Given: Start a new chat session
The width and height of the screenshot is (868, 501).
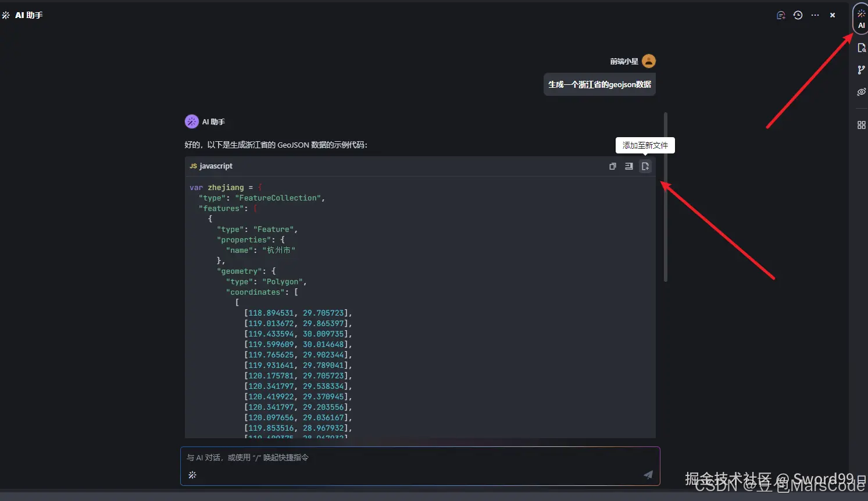Looking at the screenshot, I should [781, 15].
